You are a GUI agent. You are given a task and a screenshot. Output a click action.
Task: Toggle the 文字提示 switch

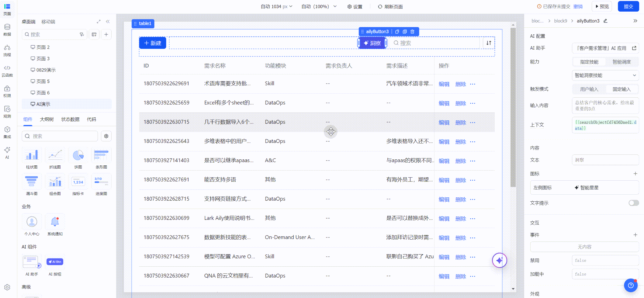pyautogui.click(x=634, y=203)
